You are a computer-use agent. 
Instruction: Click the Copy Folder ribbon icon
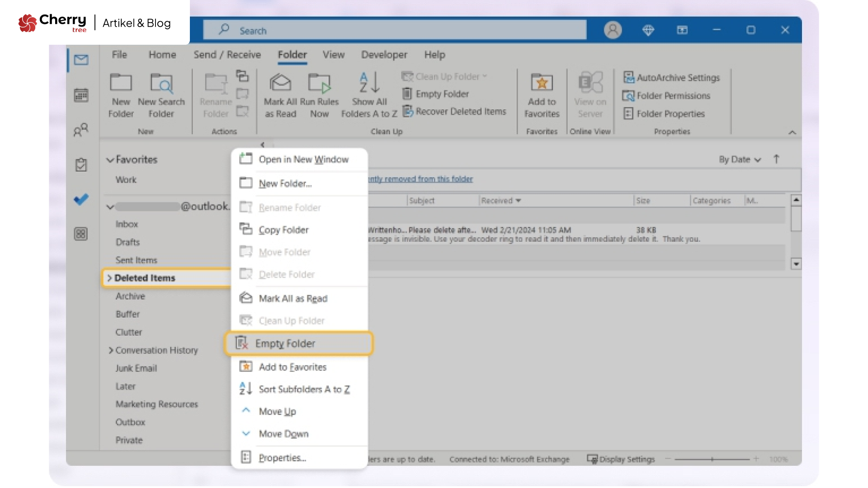[x=242, y=76]
